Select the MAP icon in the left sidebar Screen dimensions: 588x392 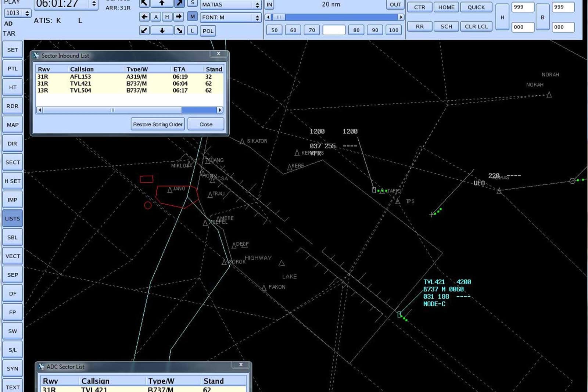pos(12,125)
